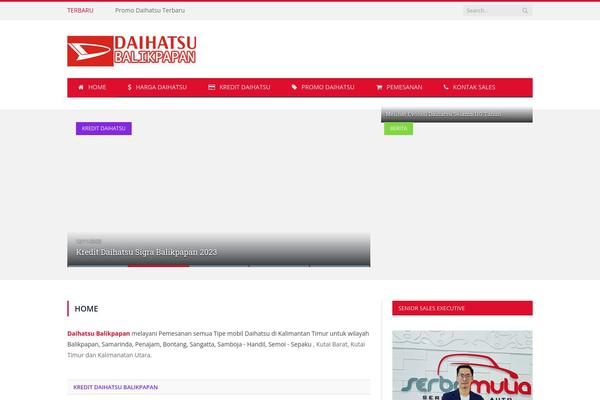The image size is (600, 400).
Task: Click the TERBARU label in top bar
Action: 80,10
